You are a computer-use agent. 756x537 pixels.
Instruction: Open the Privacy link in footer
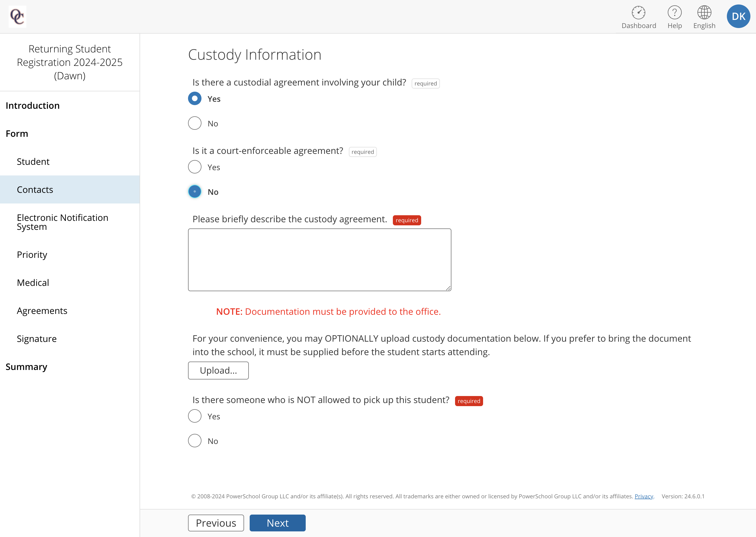click(x=644, y=496)
